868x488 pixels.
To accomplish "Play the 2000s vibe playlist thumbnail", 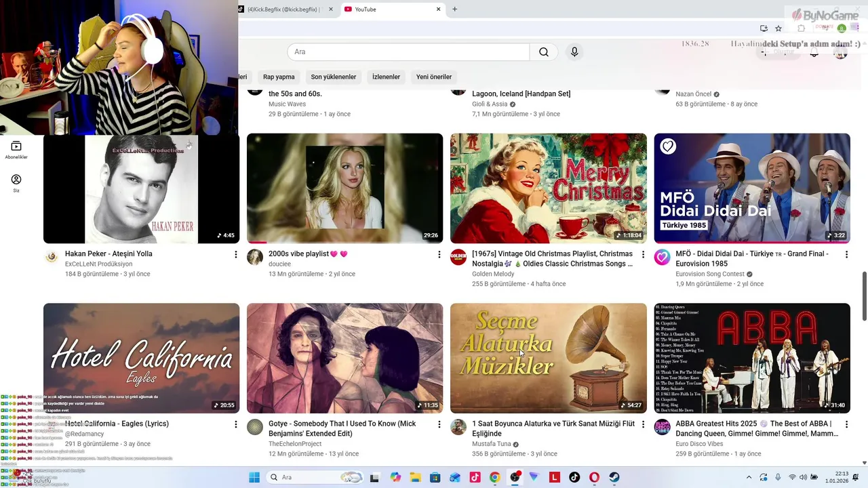I will coord(345,188).
